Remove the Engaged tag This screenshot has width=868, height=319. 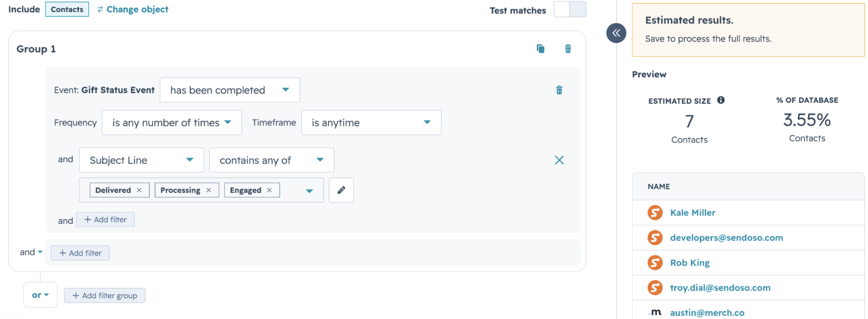point(269,190)
